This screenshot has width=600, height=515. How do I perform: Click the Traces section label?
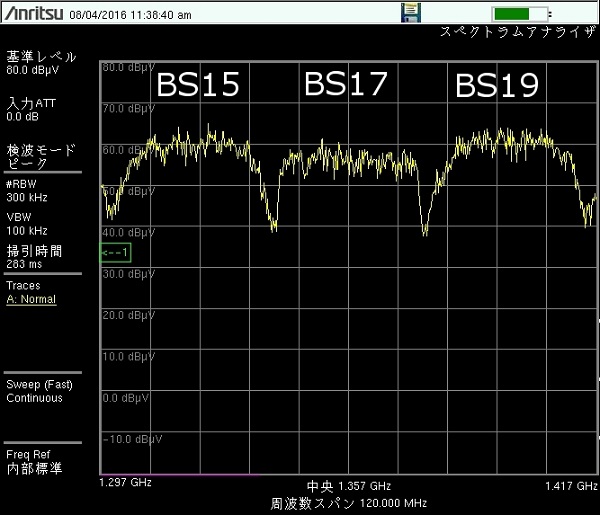click(23, 285)
